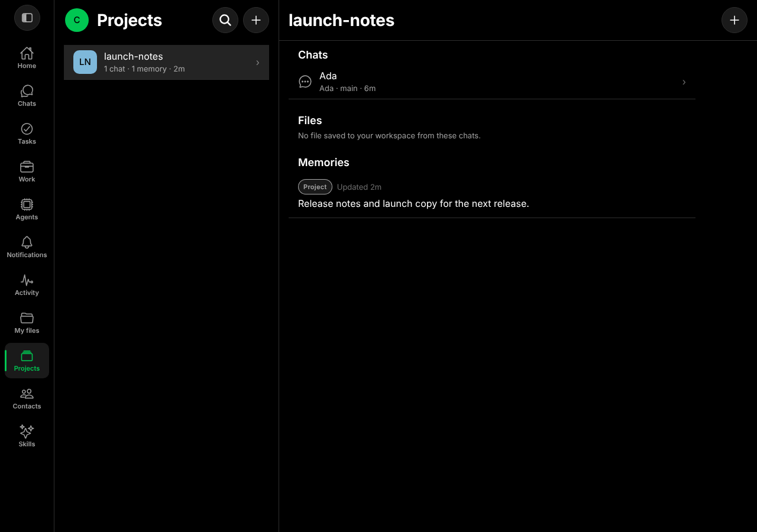Click the Memories section heading
The image size is (757, 532).
click(x=323, y=163)
